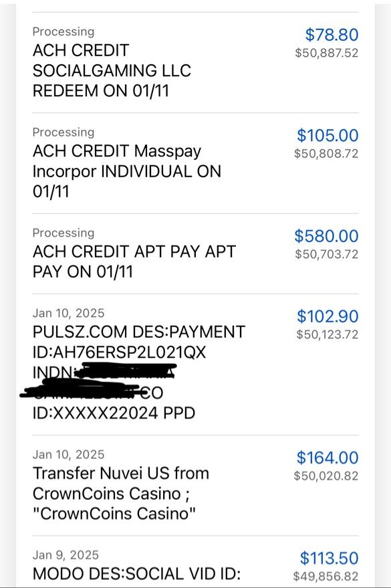Select running balance $50,020.82

tap(326, 476)
